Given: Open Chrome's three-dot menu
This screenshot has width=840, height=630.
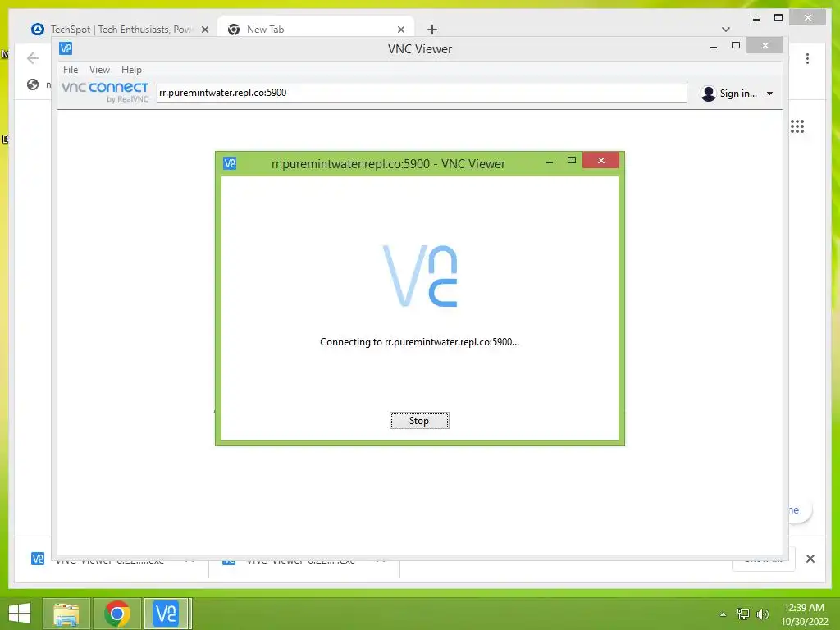Looking at the screenshot, I should click(807, 58).
